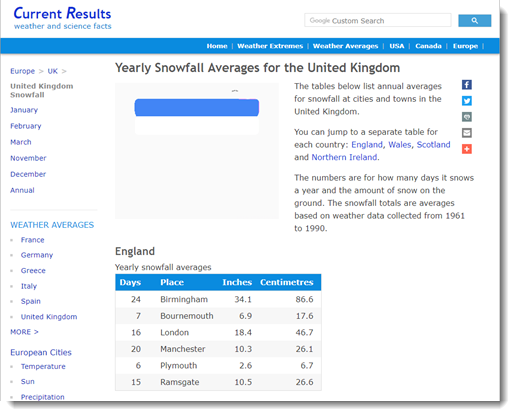Click the Days column header

130,282
